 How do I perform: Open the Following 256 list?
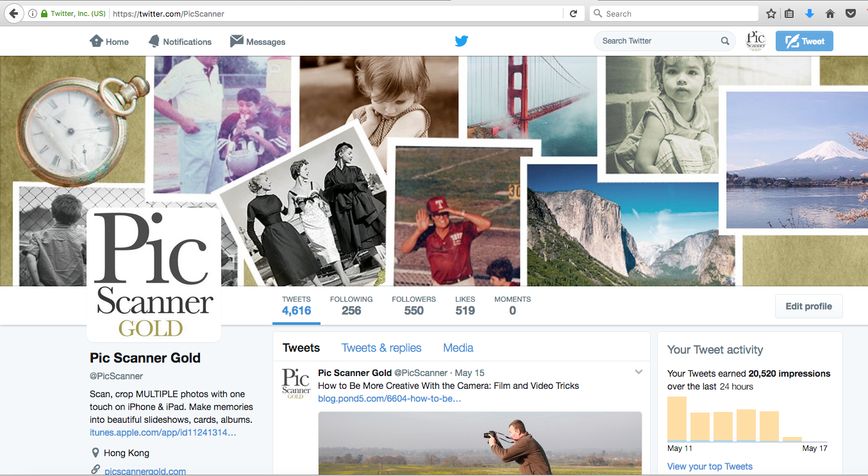351,306
